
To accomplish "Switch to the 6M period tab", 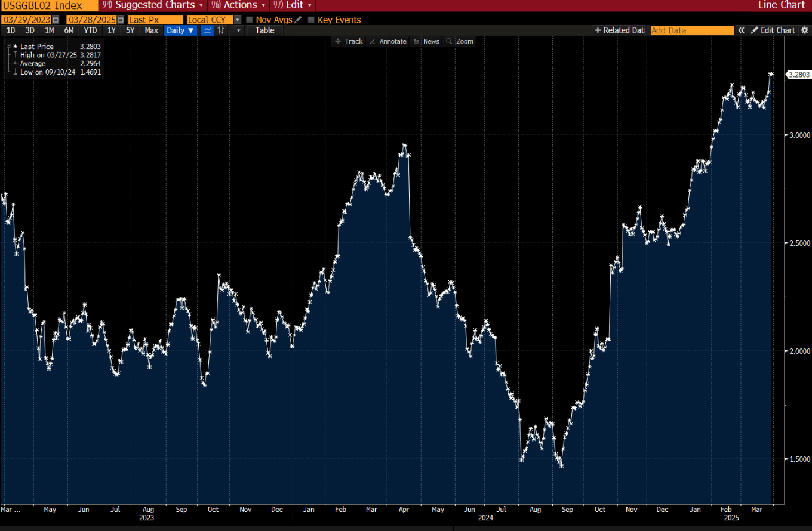I will pos(69,30).
